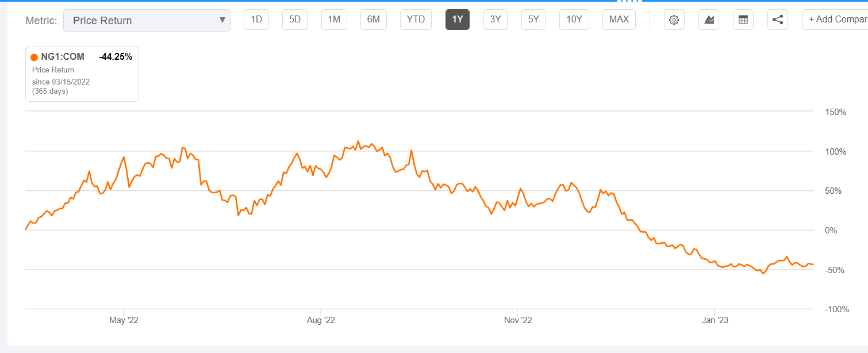Switch to 1M time range
Screen dimensions: 868x353
point(334,20)
